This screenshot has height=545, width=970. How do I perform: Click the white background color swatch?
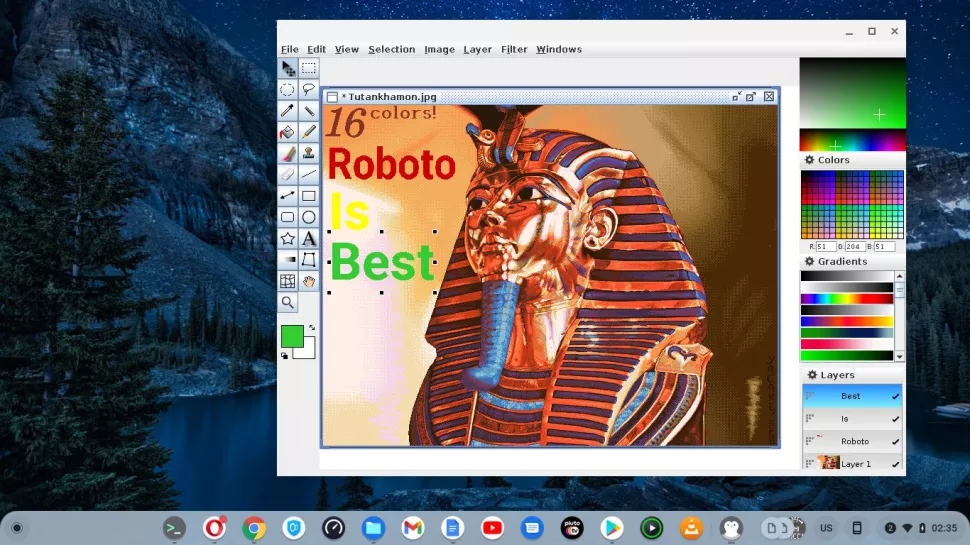(308, 351)
